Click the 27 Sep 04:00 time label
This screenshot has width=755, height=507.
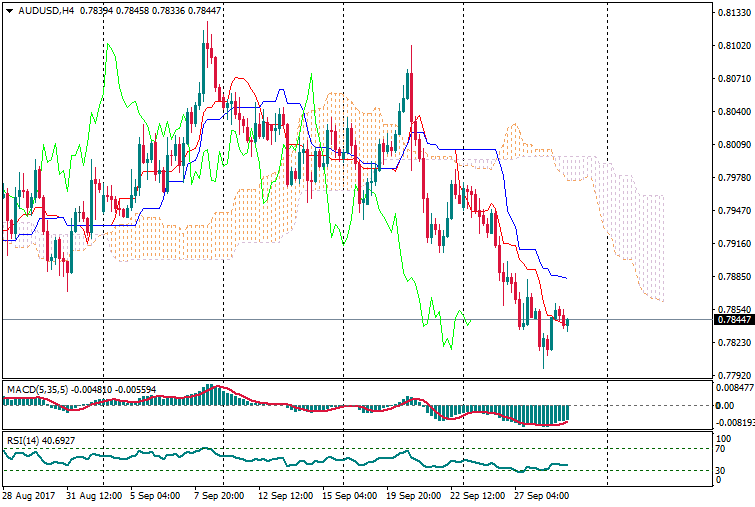tap(542, 496)
